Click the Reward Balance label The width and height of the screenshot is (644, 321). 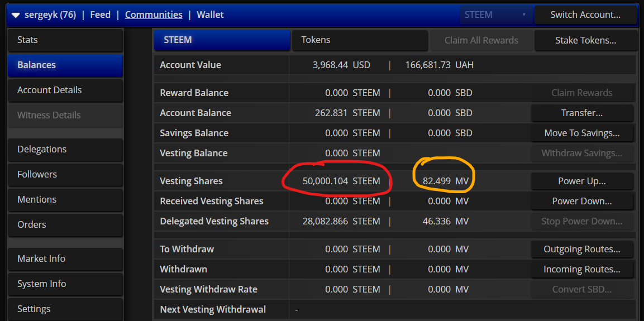[x=194, y=93]
